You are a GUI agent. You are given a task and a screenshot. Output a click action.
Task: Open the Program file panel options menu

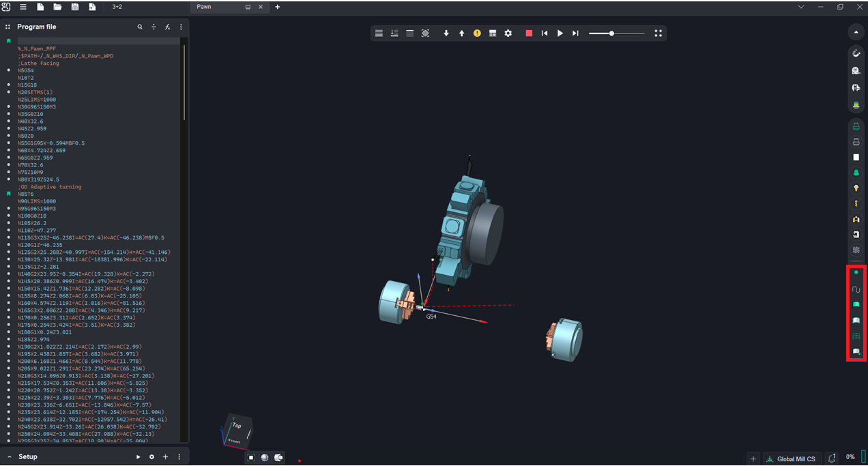click(x=181, y=27)
